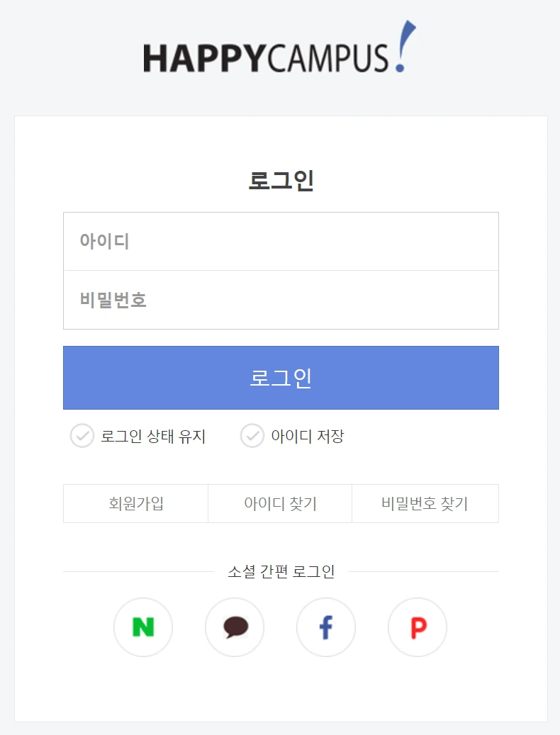Open the 회원가입 sign-up link
This screenshot has height=735, width=560.
136,503
